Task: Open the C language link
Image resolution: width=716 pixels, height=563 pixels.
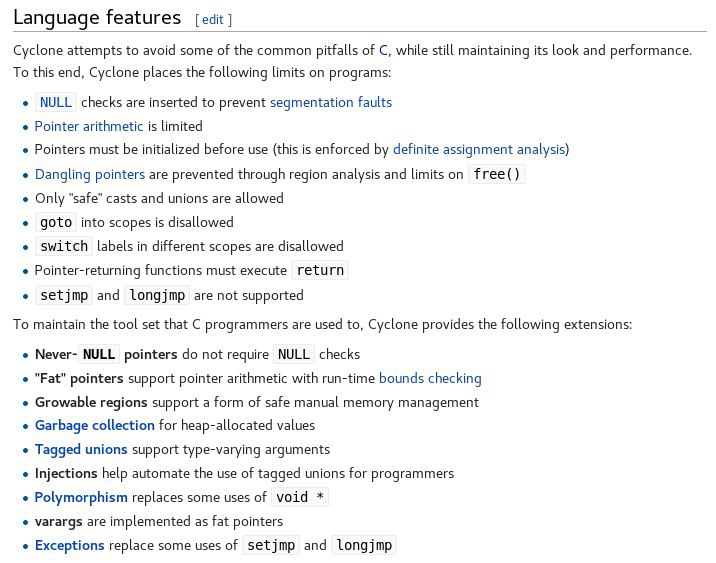Action: tap(383, 50)
